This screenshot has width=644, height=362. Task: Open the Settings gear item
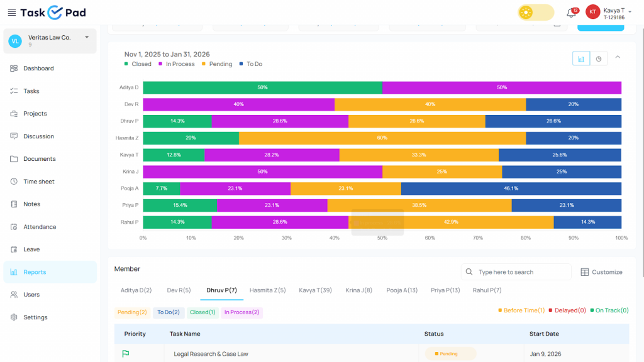35,317
